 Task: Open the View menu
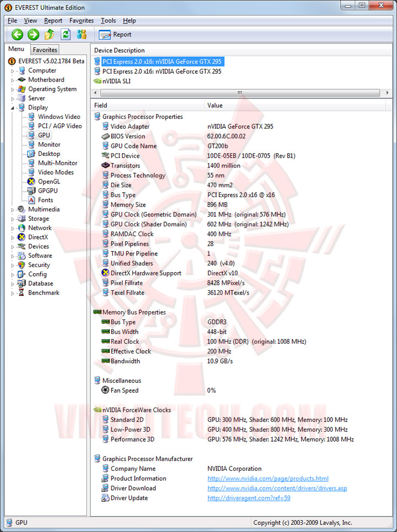[x=30, y=21]
